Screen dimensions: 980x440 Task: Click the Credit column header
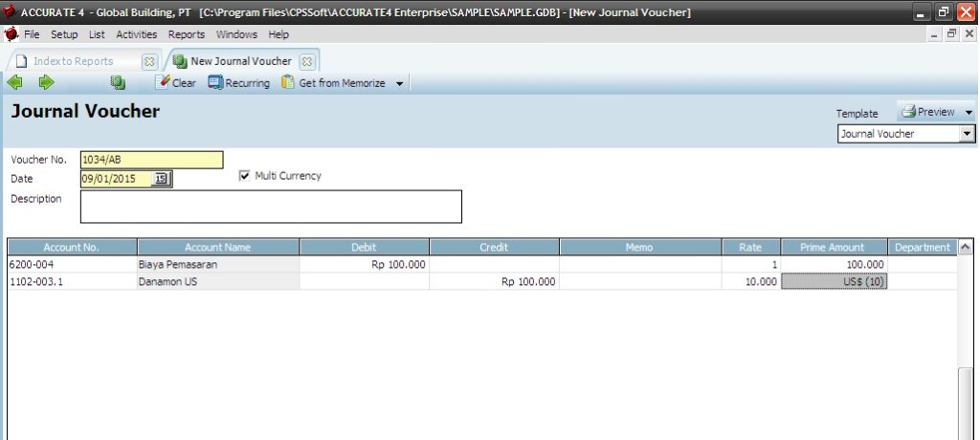pyautogui.click(x=495, y=247)
